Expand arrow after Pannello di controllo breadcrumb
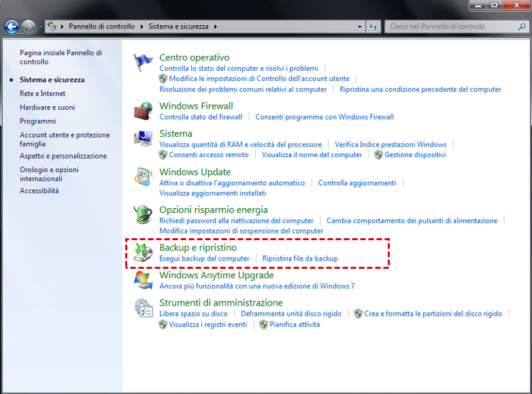 pyautogui.click(x=142, y=27)
